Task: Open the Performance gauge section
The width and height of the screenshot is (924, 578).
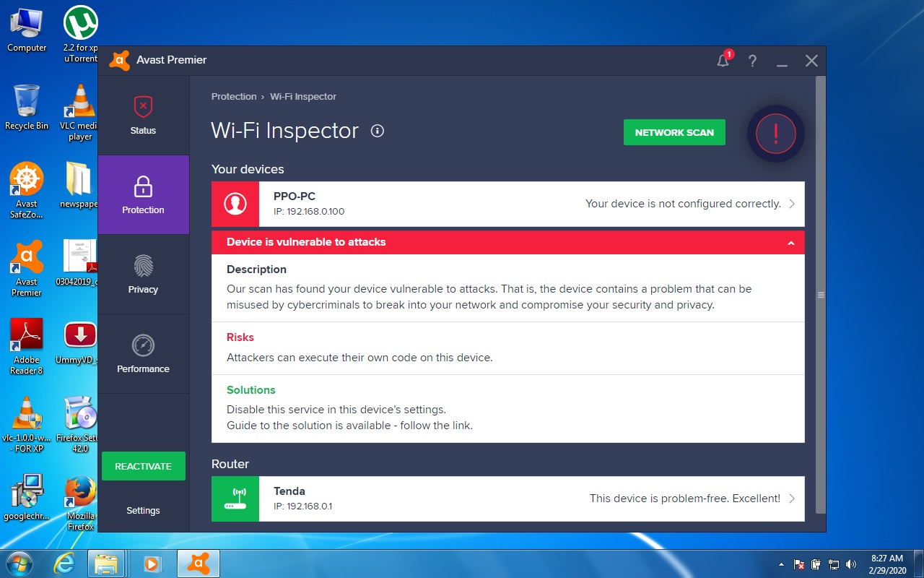Action: tap(143, 353)
